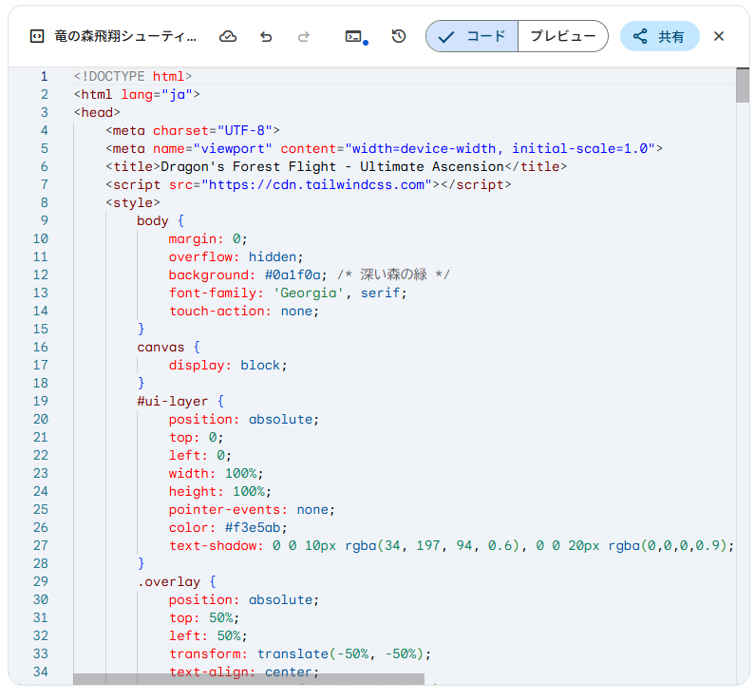This screenshot has width=755, height=700.
Task: Click the vertical scrollbar thumb
Action: pos(743,85)
